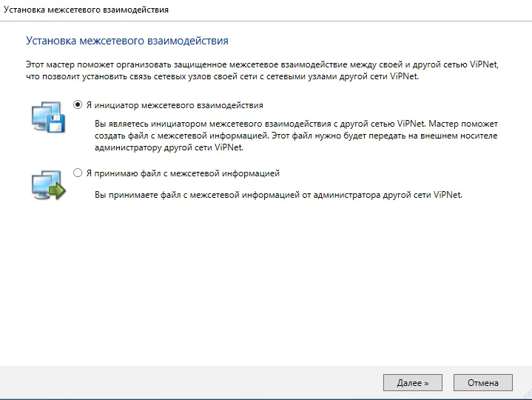532x400 pixels.
Task: Click the word 'ViPNet' ending the initiator description
Action: [229, 147]
